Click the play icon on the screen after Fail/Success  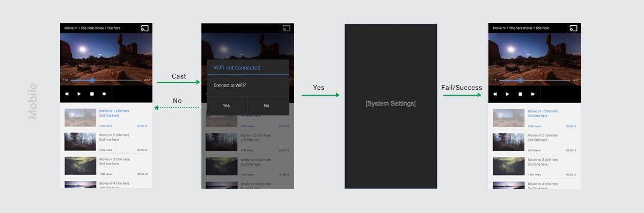(x=508, y=94)
